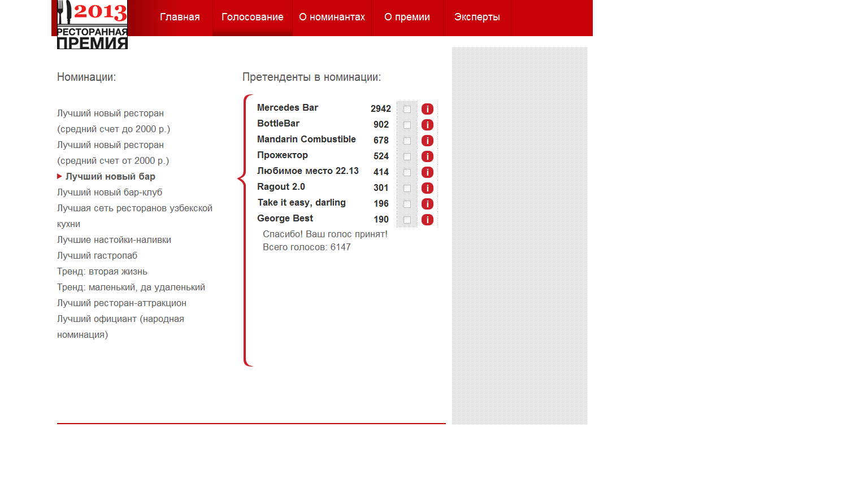Select the Лучший новый бар nomination
Viewport: 868px width, 488px height.
pyautogui.click(x=110, y=177)
